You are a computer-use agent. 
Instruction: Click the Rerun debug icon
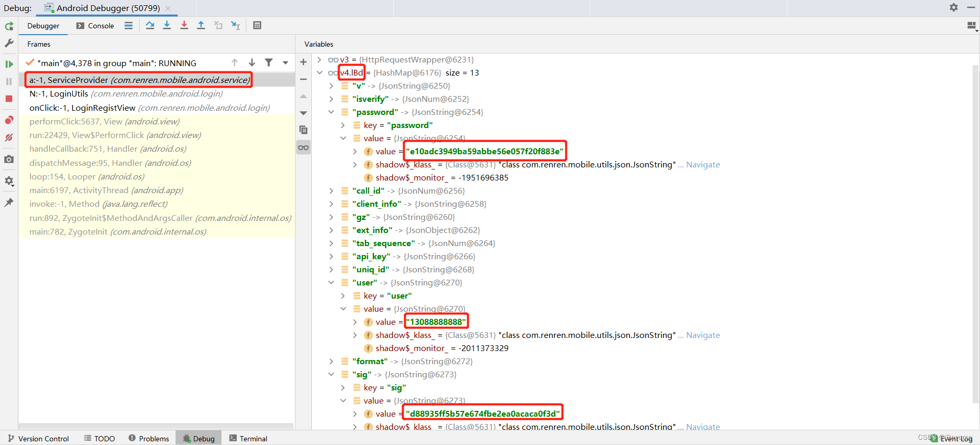coord(9,26)
